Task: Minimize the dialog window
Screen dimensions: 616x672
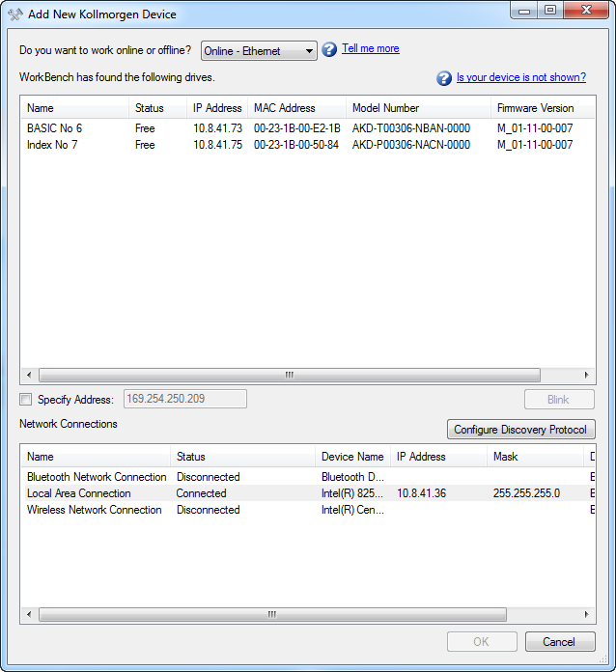Action: coord(524,10)
